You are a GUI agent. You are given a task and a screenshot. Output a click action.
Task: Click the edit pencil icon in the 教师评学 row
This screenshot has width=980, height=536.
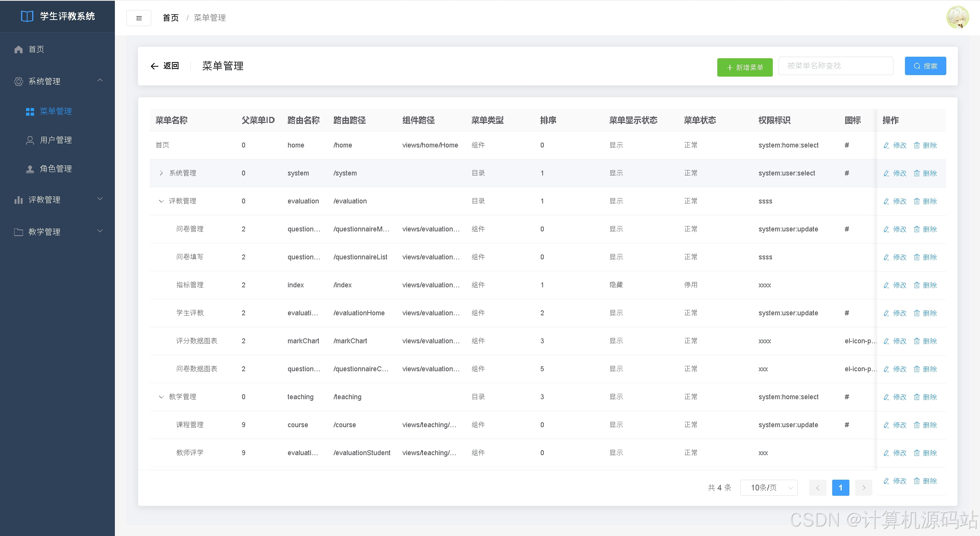[886, 453]
